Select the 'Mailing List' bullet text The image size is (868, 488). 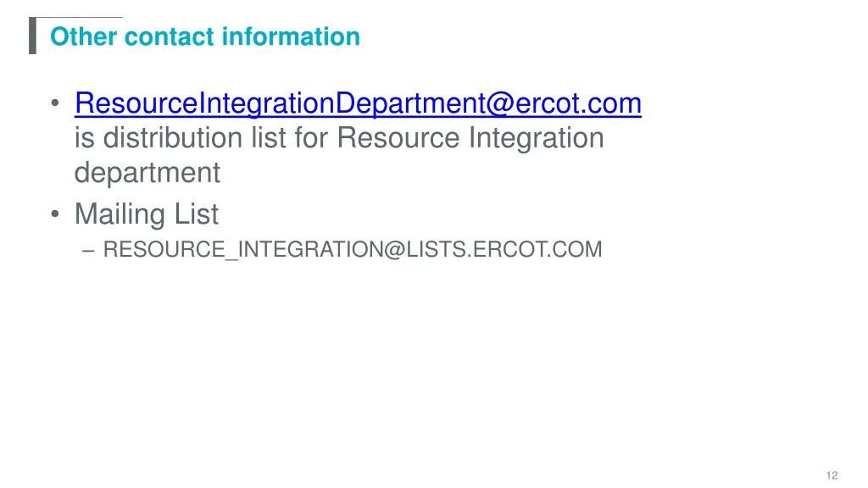(146, 214)
